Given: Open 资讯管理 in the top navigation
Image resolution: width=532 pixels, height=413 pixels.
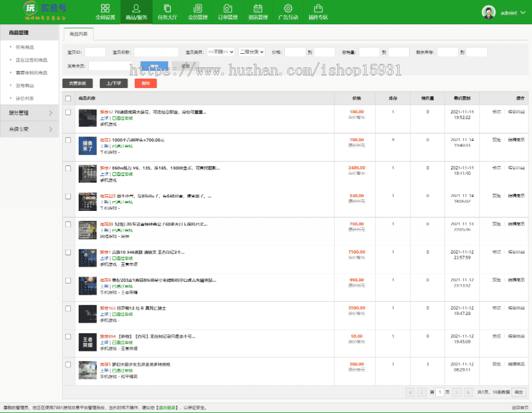Looking at the screenshot, I should [x=258, y=12].
